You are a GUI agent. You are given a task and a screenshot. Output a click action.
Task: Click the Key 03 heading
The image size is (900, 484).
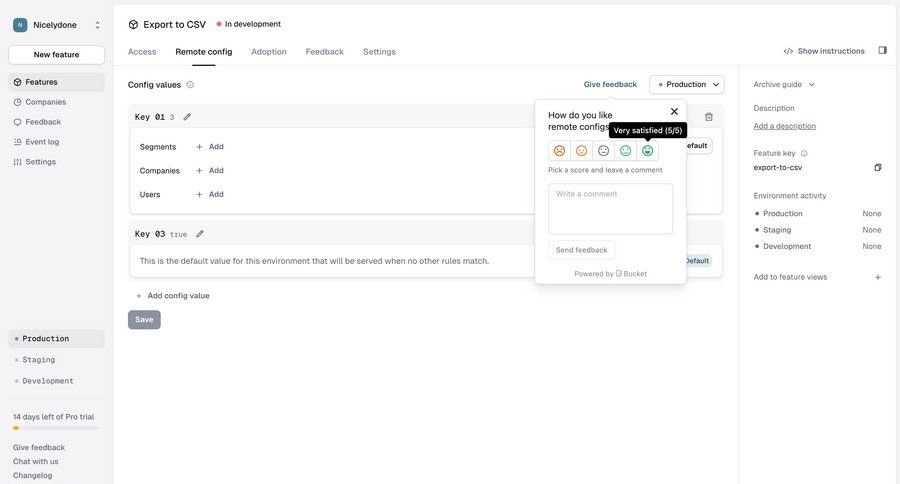coord(150,234)
